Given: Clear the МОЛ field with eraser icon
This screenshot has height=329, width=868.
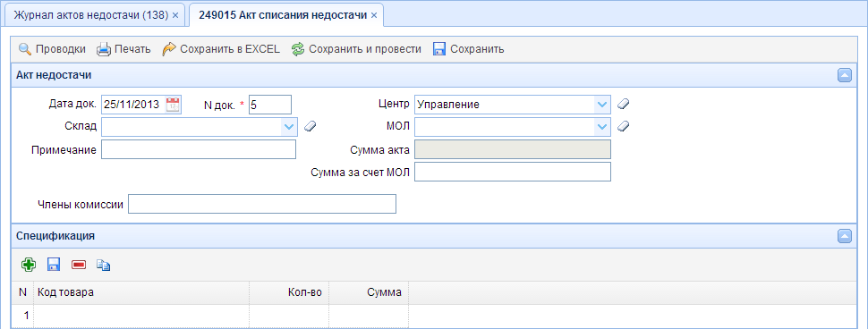Looking at the screenshot, I should [624, 127].
